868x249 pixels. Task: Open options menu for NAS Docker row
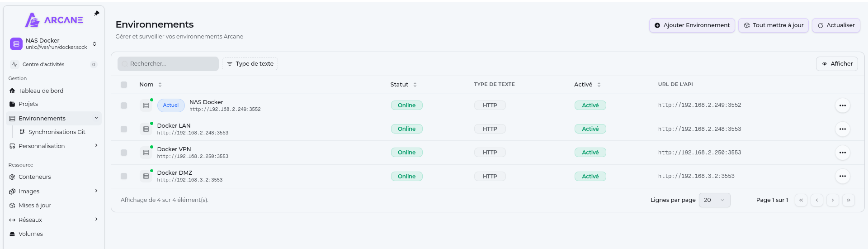point(842,105)
